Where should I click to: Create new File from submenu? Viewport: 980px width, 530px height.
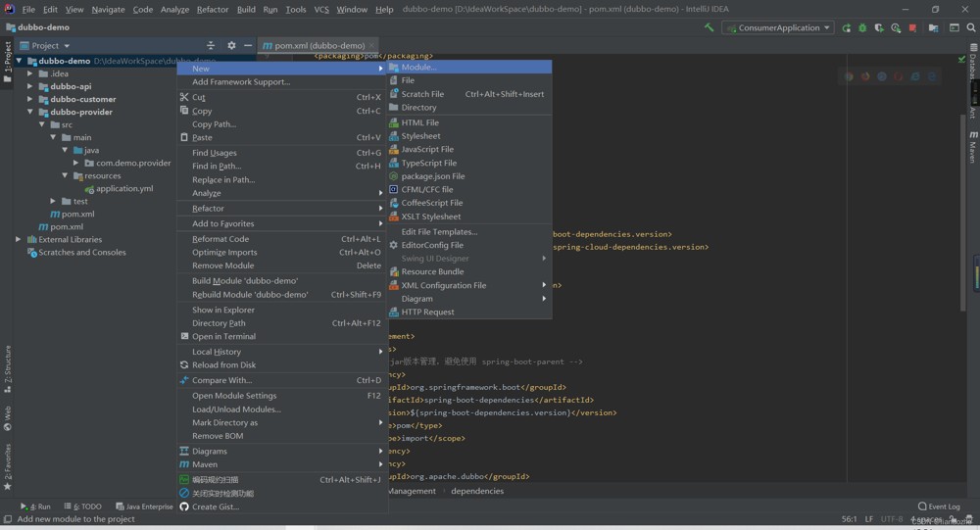pyautogui.click(x=468, y=80)
